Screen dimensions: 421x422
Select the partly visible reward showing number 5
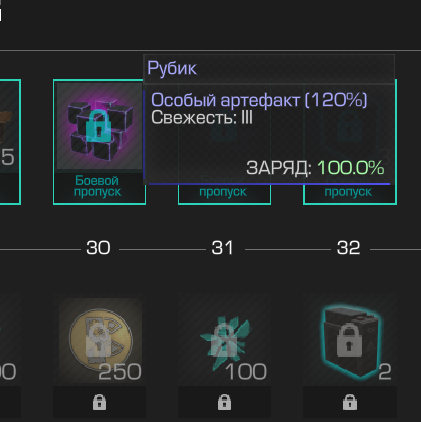[x=10, y=142]
